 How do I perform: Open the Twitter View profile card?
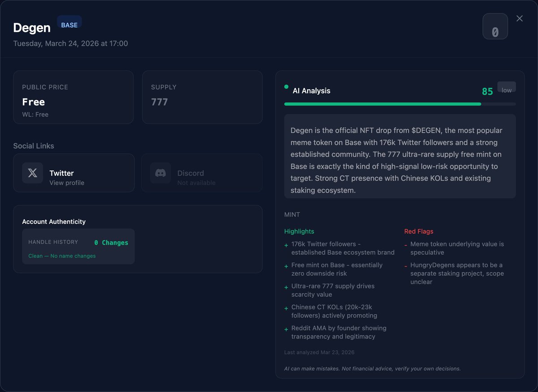tap(74, 173)
